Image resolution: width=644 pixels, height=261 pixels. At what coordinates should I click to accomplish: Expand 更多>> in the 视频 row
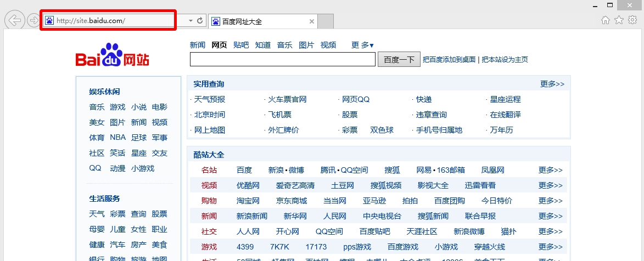pyautogui.click(x=551, y=185)
